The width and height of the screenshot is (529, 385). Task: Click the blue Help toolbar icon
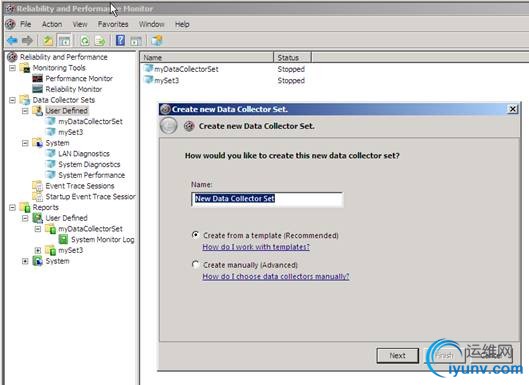coord(120,40)
